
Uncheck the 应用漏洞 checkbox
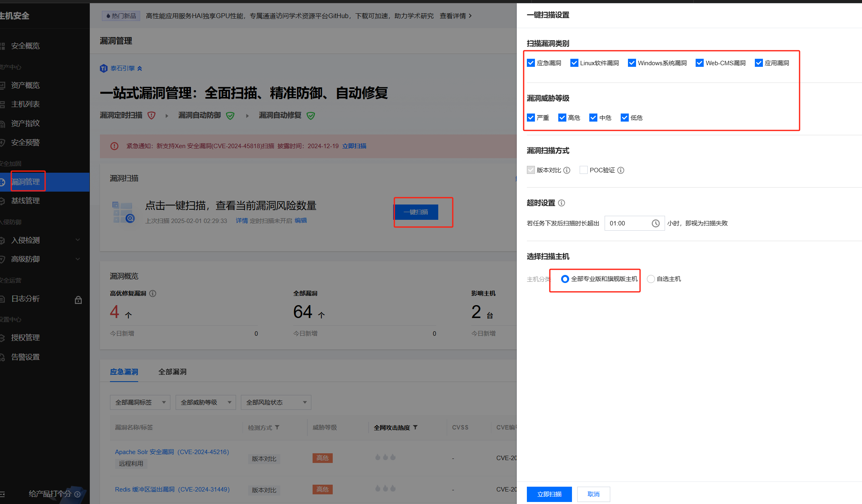(x=758, y=63)
